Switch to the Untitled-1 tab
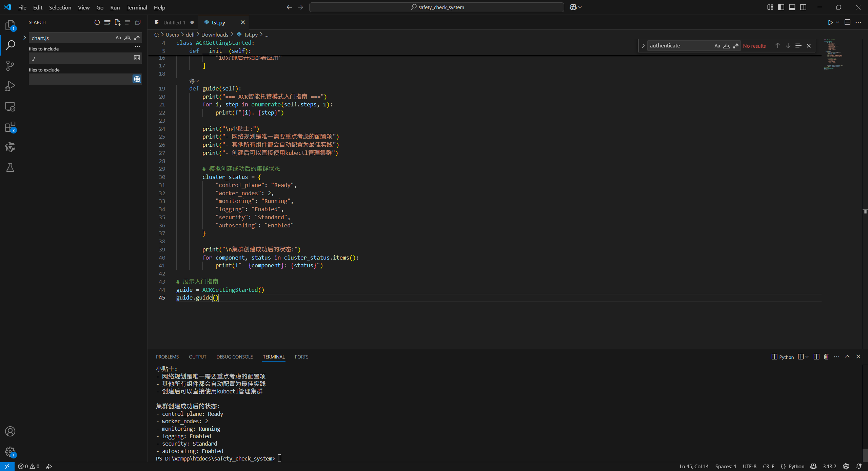The height and width of the screenshot is (471, 868). 174,22
